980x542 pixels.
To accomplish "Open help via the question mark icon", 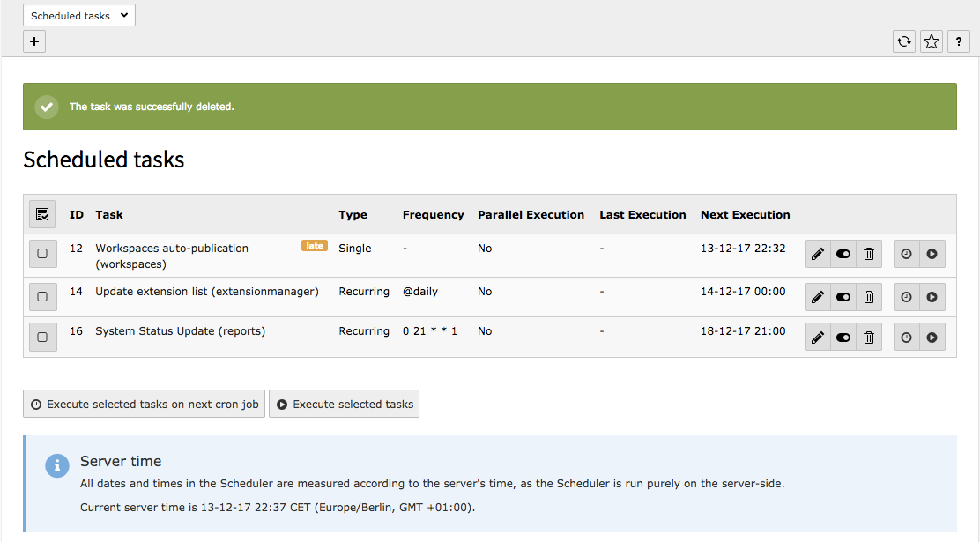I will tap(959, 41).
